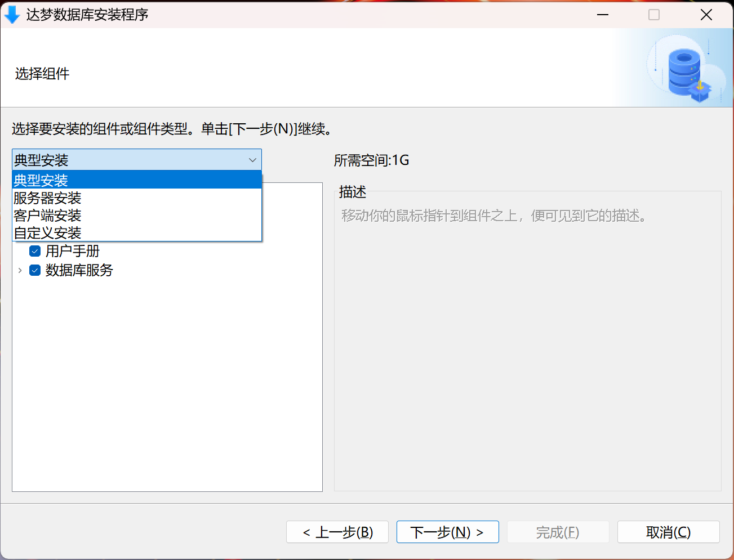Image resolution: width=734 pixels, height=560 pixels.
Task: Click the instruction text 选择要安装的组件或组件类型
Action: coord(172,129)
